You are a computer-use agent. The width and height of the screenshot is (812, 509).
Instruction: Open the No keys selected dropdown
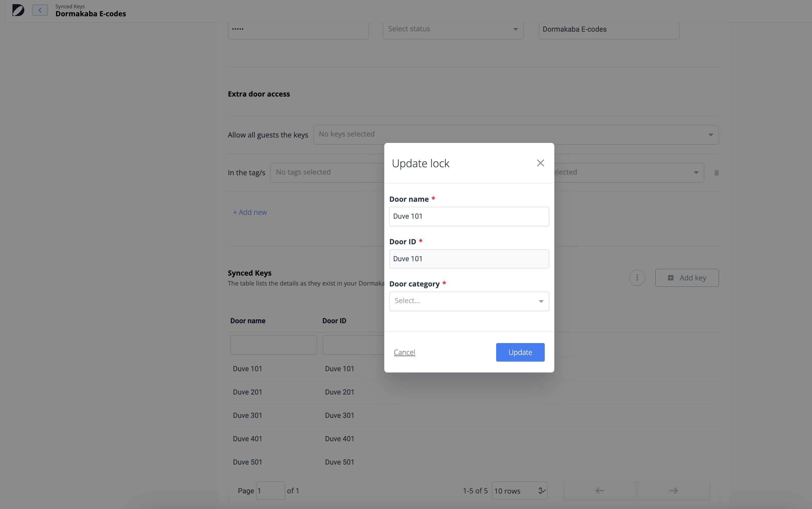tap(516, 135)
